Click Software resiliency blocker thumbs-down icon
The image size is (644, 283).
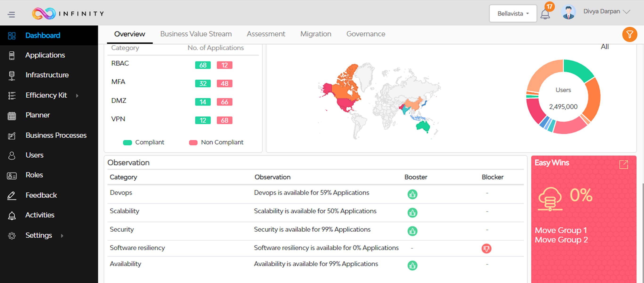(x=486, y=249)
